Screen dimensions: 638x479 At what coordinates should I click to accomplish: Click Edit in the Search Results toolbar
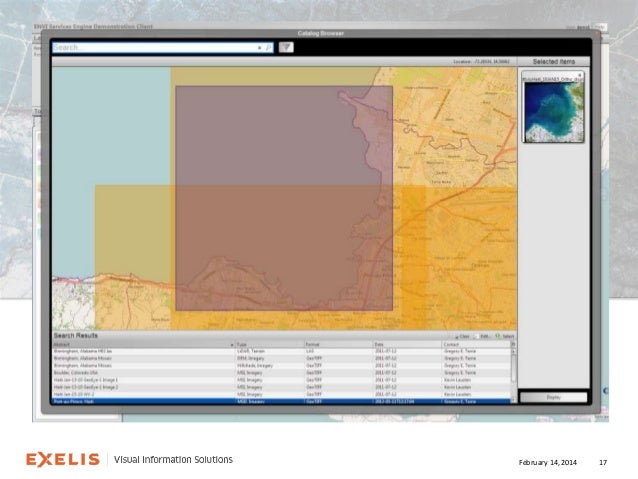485,337
